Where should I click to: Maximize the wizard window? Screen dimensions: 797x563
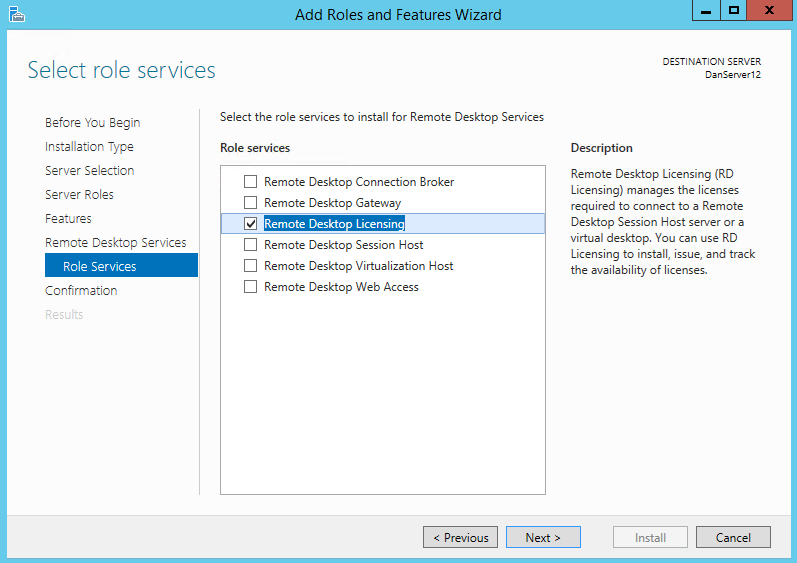733,11
